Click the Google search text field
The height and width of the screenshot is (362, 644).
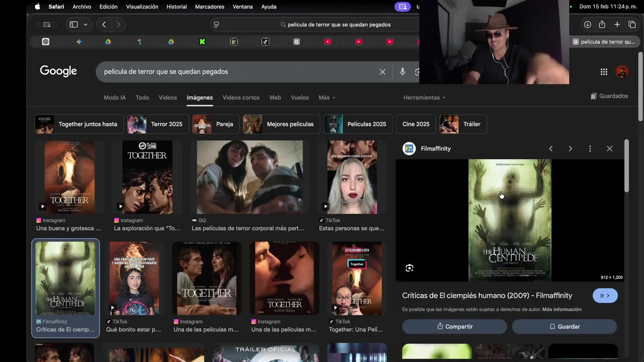pyautogui.click(x=239, y=72)
